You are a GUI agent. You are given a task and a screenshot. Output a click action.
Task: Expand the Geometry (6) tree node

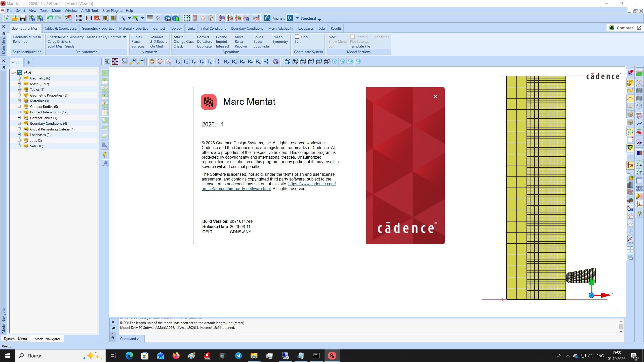click(x=19, y=78)
